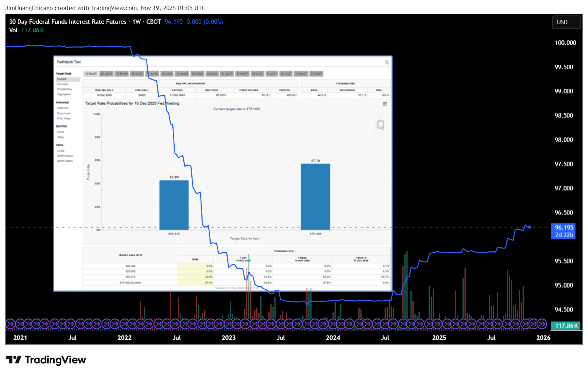
Task: Click the '2023' label on the time axis
Action: (229, 338)
